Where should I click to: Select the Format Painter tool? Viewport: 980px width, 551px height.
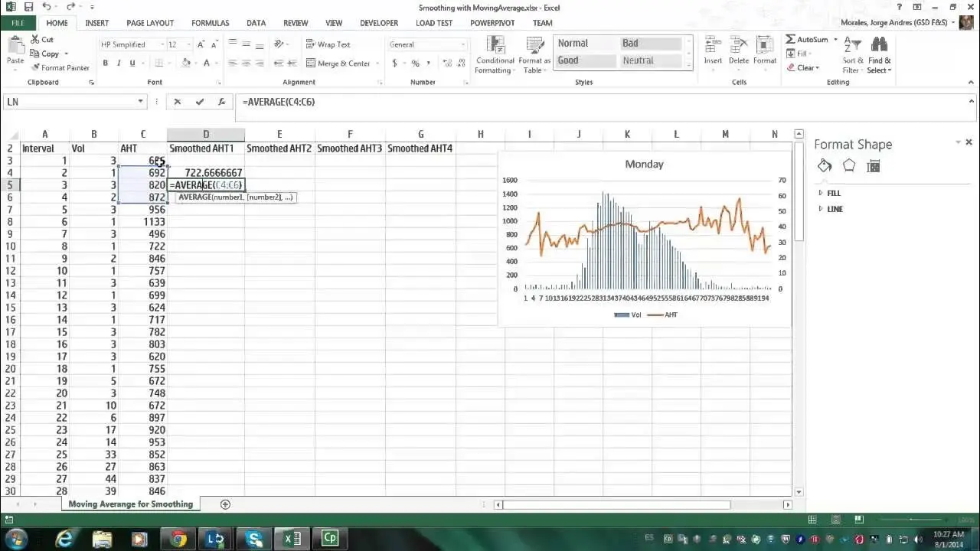point(60,67)
